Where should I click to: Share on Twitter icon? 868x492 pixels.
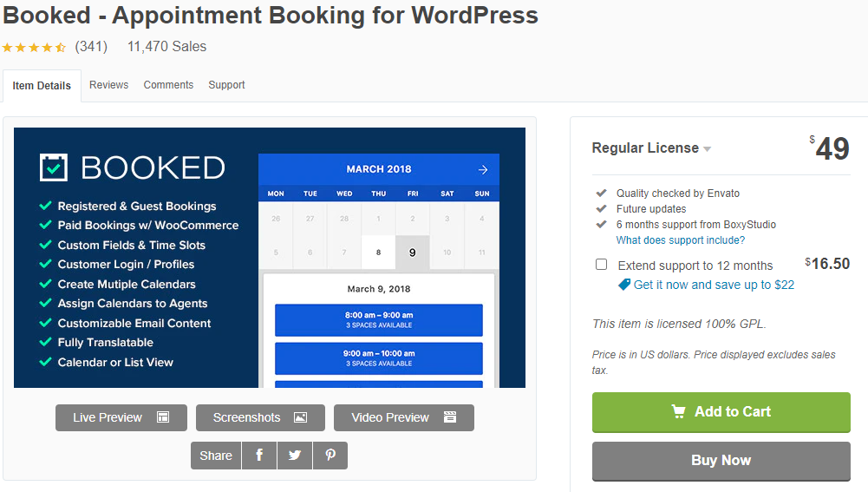point(295,456)
